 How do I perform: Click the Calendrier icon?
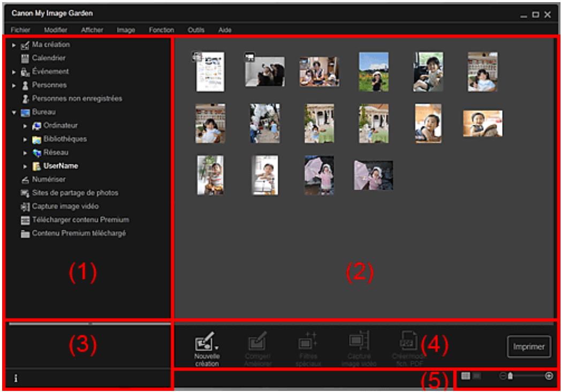click(x=25, y=59)
